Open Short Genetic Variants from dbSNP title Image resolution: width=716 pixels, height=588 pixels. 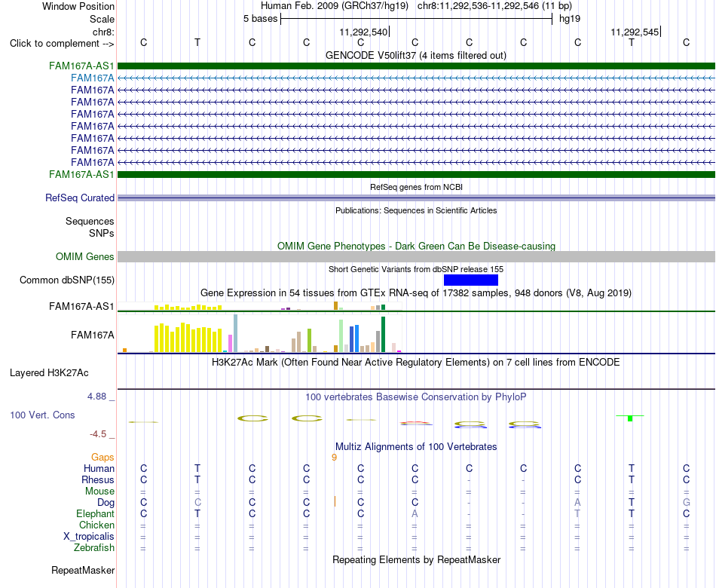pyautogui.click(x=416, y=270)
